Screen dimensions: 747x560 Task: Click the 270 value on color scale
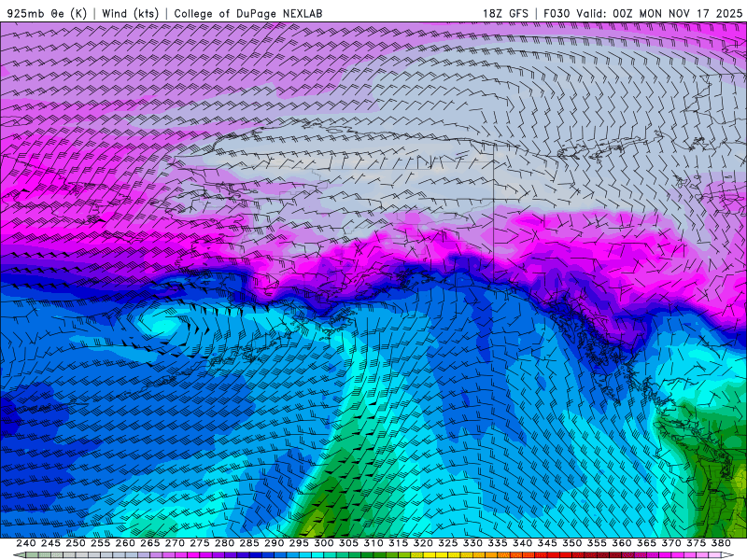[175, 543]
